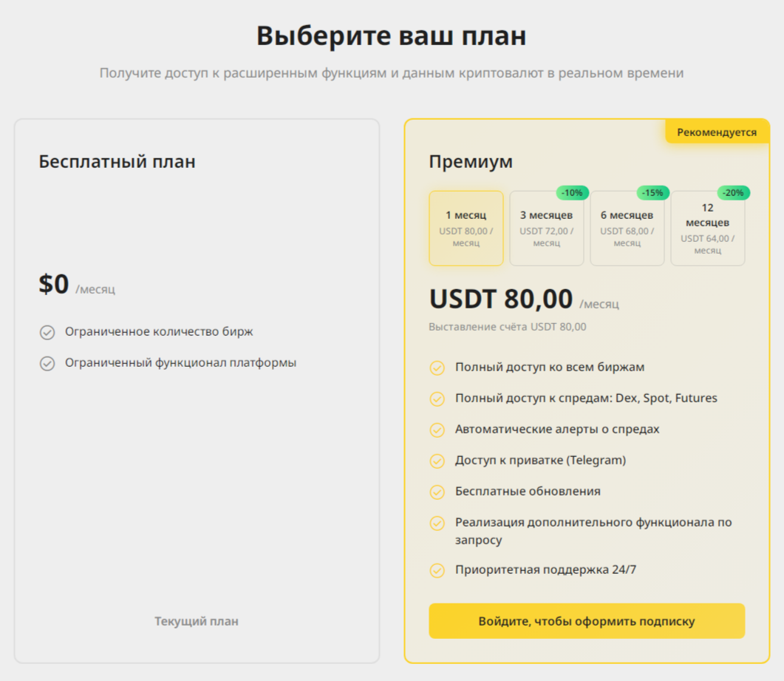Select the 3 месяцев billing period
The height and width of the screenshot is (681, 784).
tap(546, 228)
